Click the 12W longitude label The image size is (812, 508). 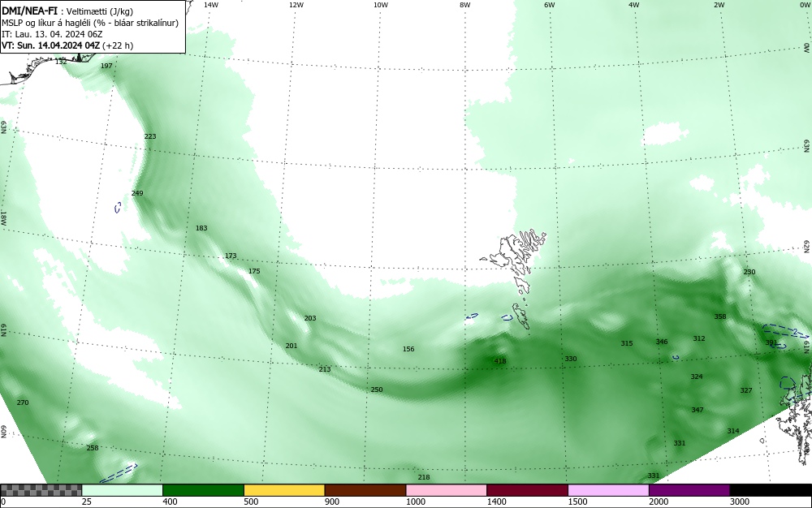296,5
